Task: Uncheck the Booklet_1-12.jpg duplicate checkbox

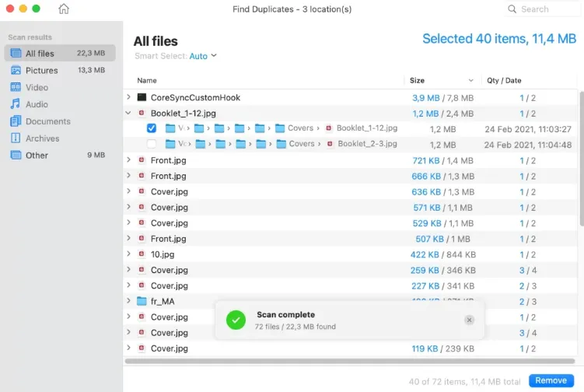Action: [151, 128]
